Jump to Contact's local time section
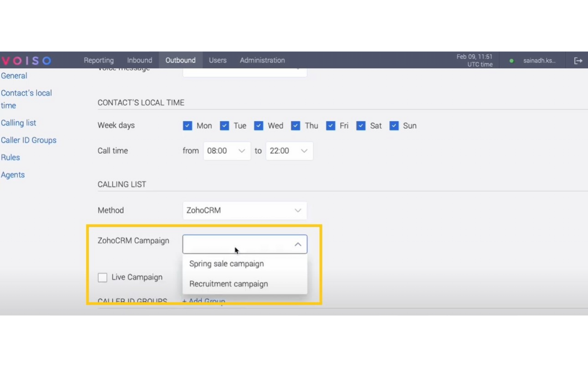Viewport: 588px width, 367px height. coord(26,99)
